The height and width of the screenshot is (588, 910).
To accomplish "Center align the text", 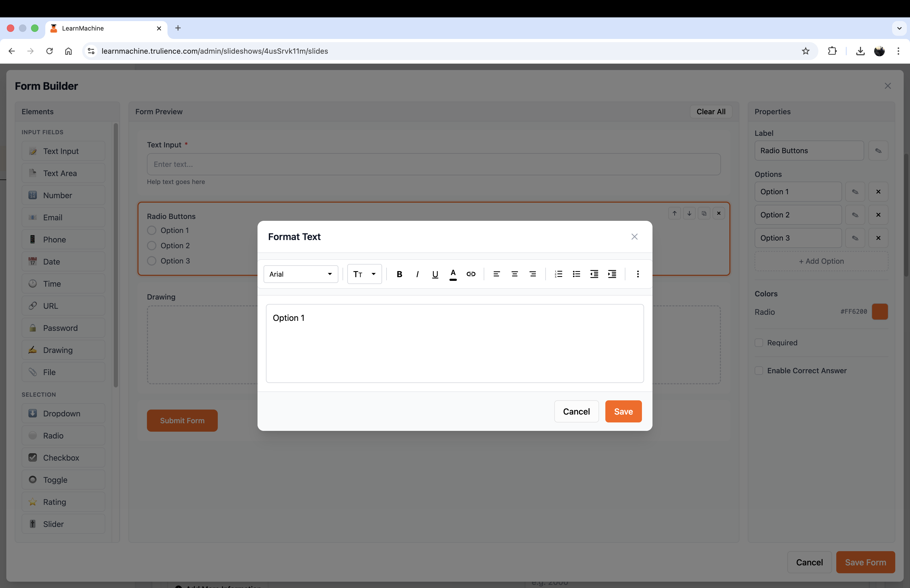I will 515,274.
